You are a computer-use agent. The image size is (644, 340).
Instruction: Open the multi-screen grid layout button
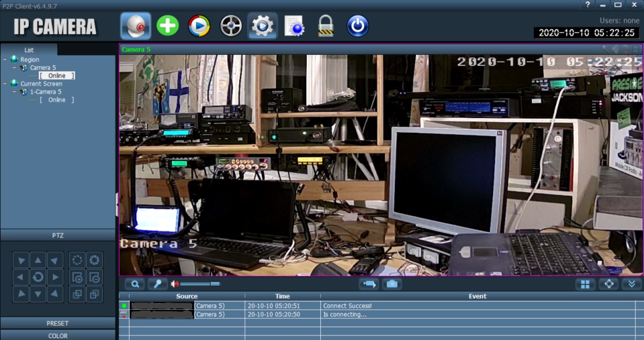586,284
